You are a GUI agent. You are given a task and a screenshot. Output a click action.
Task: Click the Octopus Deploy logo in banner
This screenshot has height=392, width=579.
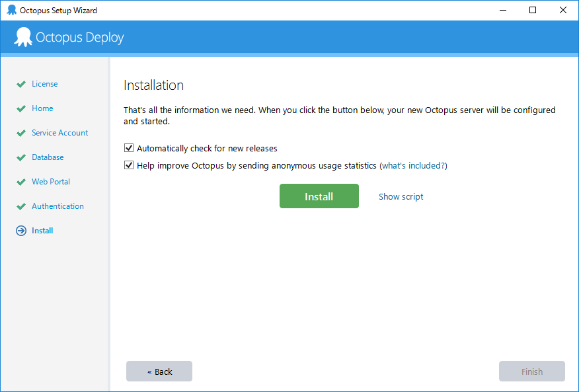[x=69, y=37]
